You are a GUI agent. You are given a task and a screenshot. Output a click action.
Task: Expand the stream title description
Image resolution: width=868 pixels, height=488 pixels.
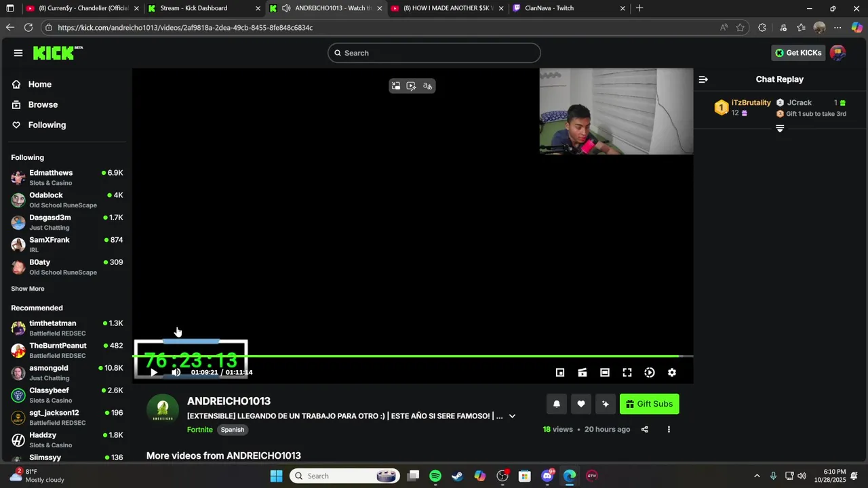click(x=512, y=416)
